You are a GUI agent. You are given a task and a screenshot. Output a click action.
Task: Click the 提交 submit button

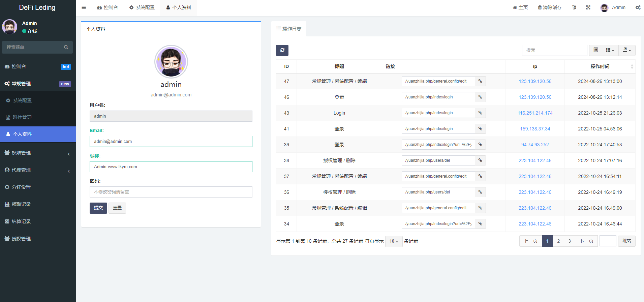click(98, 208)
